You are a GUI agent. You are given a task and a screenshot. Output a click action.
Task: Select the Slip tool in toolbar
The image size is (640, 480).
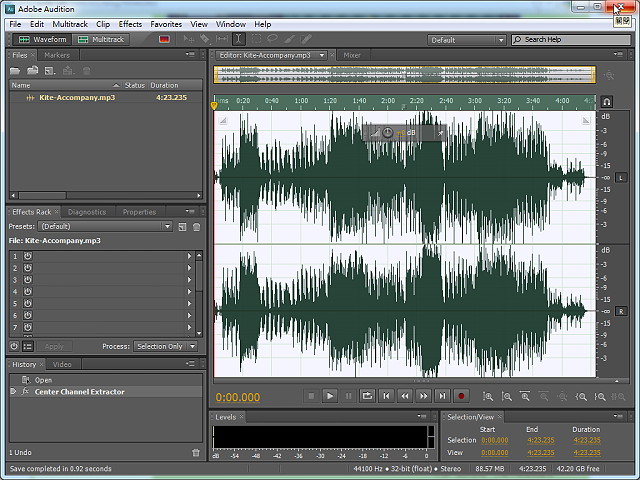pyautogui.click(x=222, y=39)
